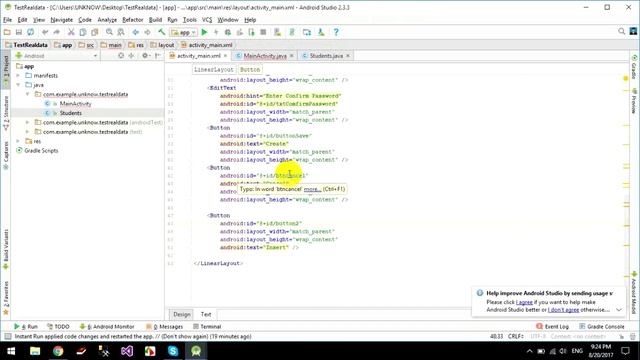Expand the manifests folder
This screenshot has height=360, width=640.
click(x=18, y=76)
